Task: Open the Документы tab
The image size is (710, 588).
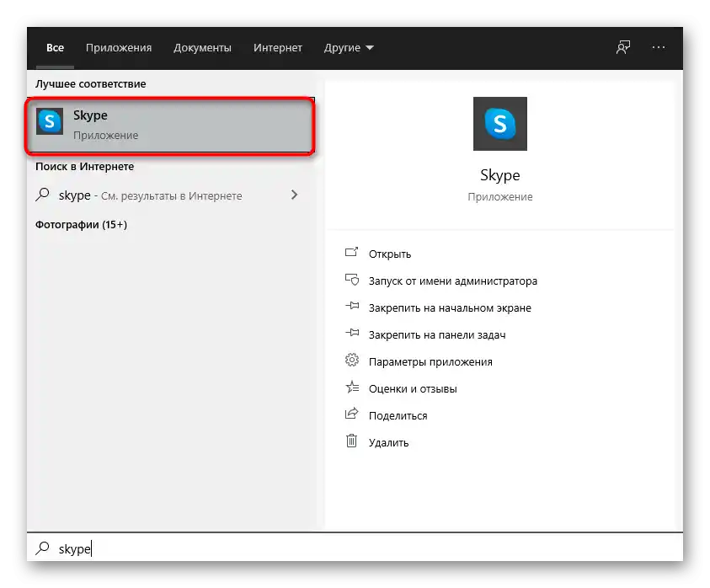Action: (x=202, y=48)
